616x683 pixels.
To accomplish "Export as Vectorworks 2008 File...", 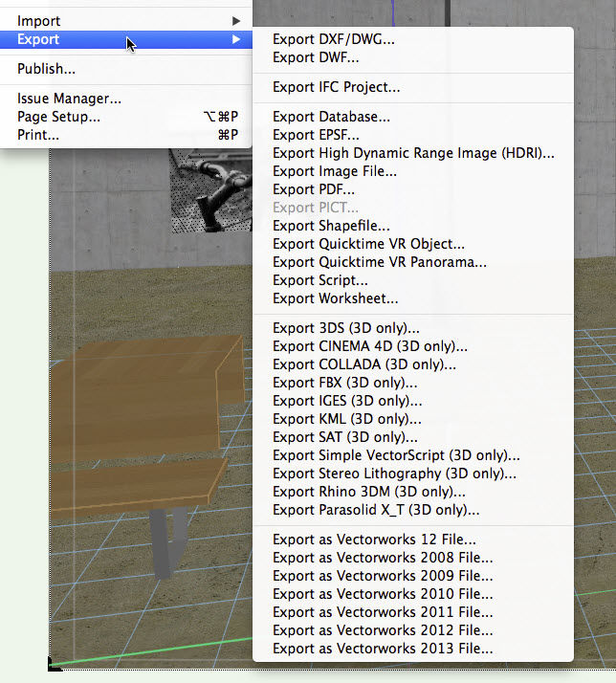I will (x=413, y=558).
